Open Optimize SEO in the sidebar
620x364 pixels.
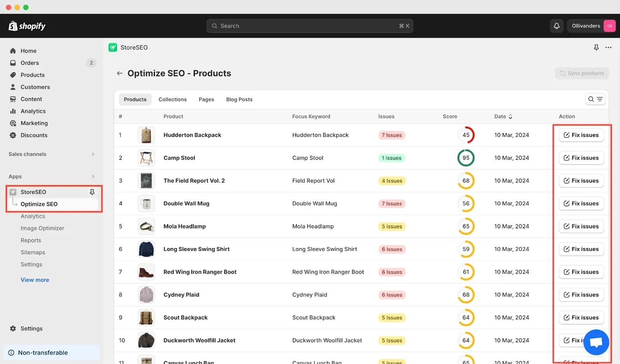(x=39, y=204)
